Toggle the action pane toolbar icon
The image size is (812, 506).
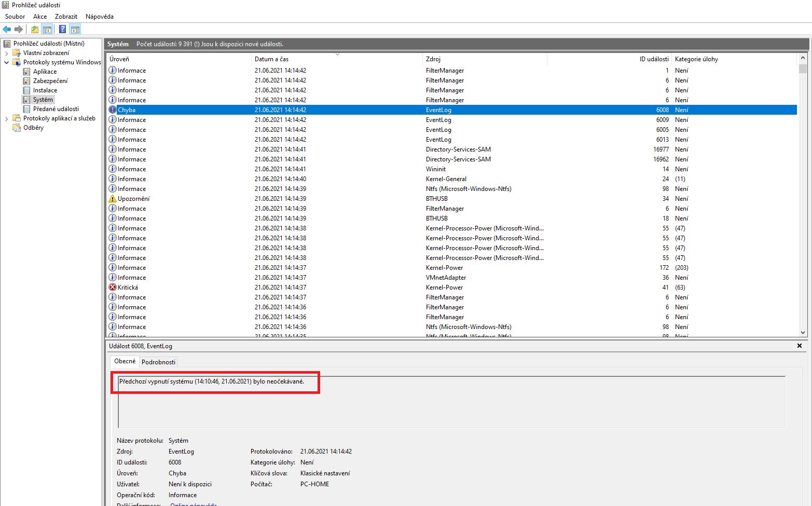75,30
